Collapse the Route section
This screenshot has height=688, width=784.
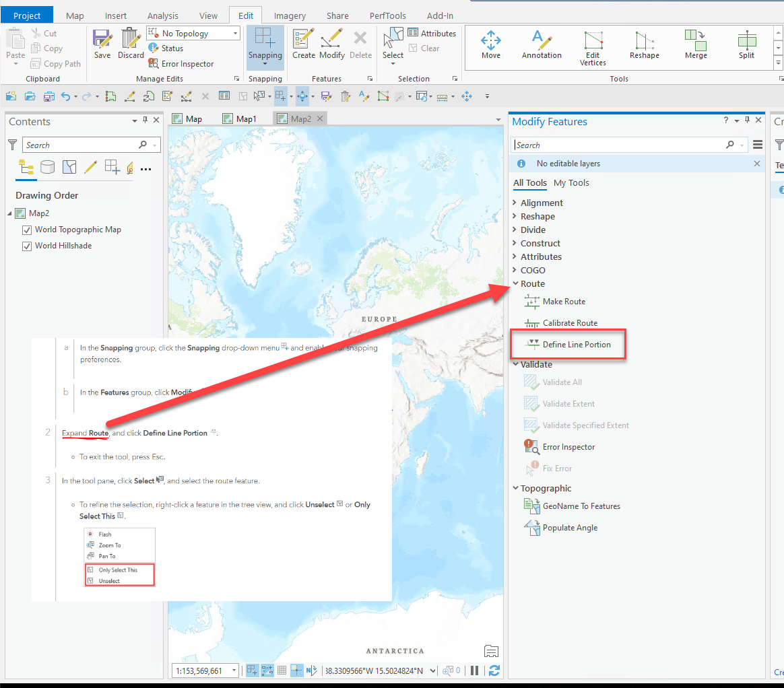[x=515, y=283]
